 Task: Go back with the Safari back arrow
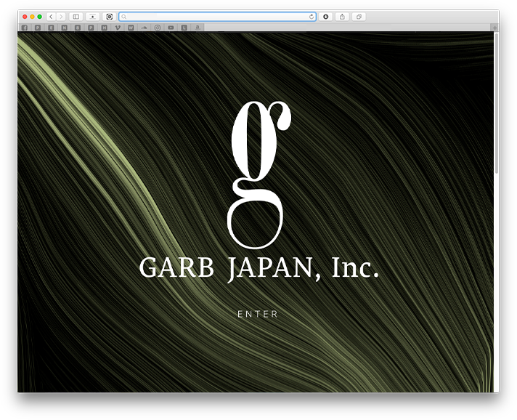(x=51, y=17)
